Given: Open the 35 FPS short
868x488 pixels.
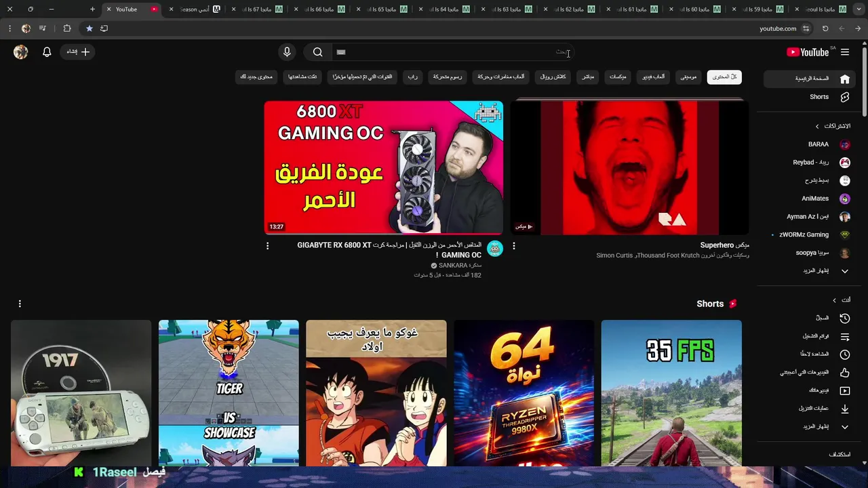Looking at the screenshot, I should (x=671, y=393).
